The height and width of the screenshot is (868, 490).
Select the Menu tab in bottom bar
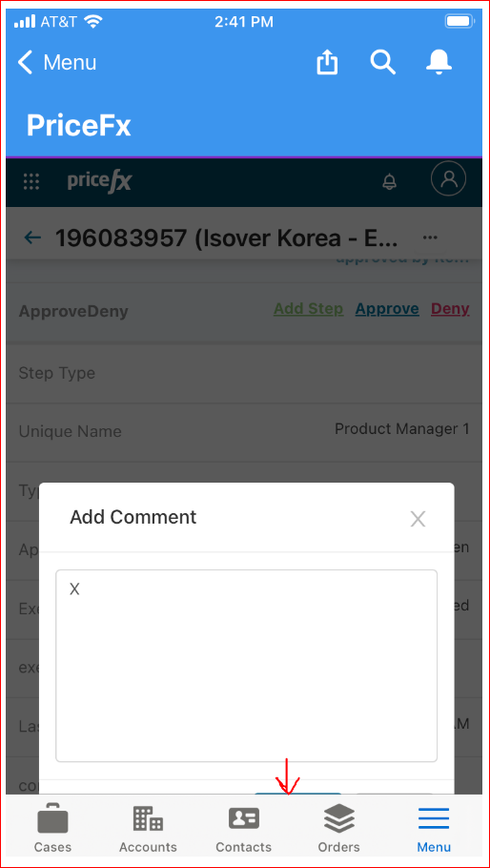pyautogui.click(x=434, y=830)
